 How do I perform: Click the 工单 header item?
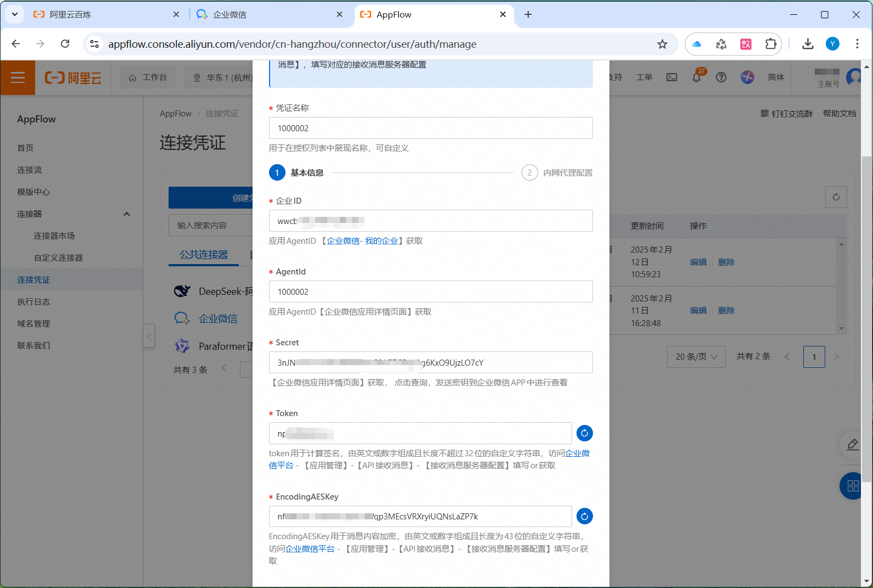pyautogui.click(x=644, y=77)
